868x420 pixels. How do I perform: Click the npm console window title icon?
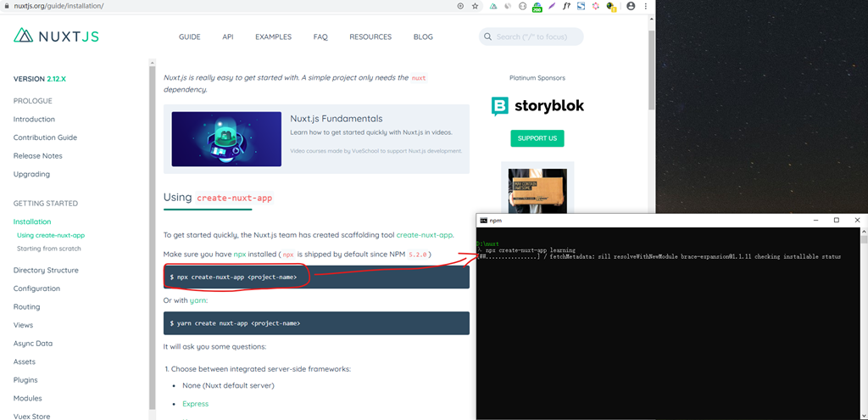pyautogui.click(x=483, y=221)
